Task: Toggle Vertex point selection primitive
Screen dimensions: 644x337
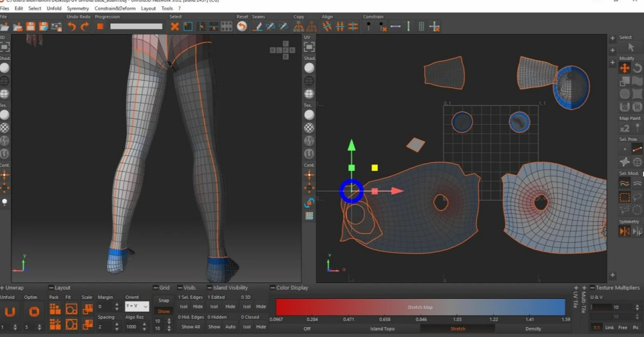Action: click(625, 149)
